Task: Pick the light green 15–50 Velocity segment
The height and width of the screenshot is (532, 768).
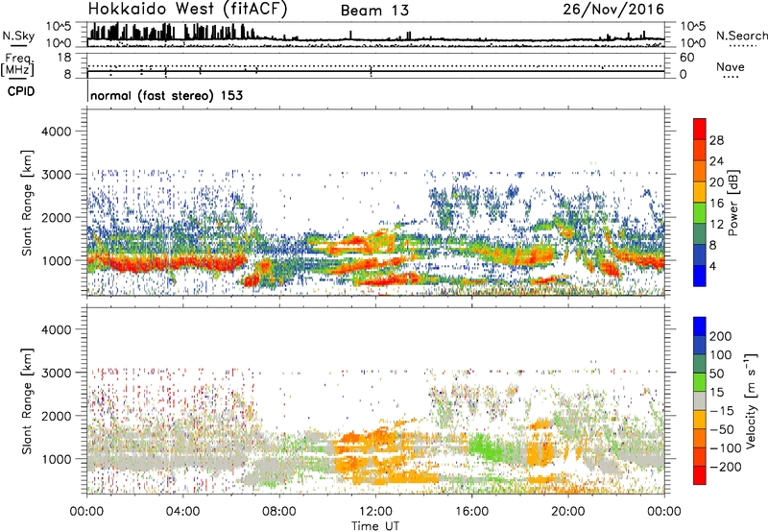Action: click(700, 382)
